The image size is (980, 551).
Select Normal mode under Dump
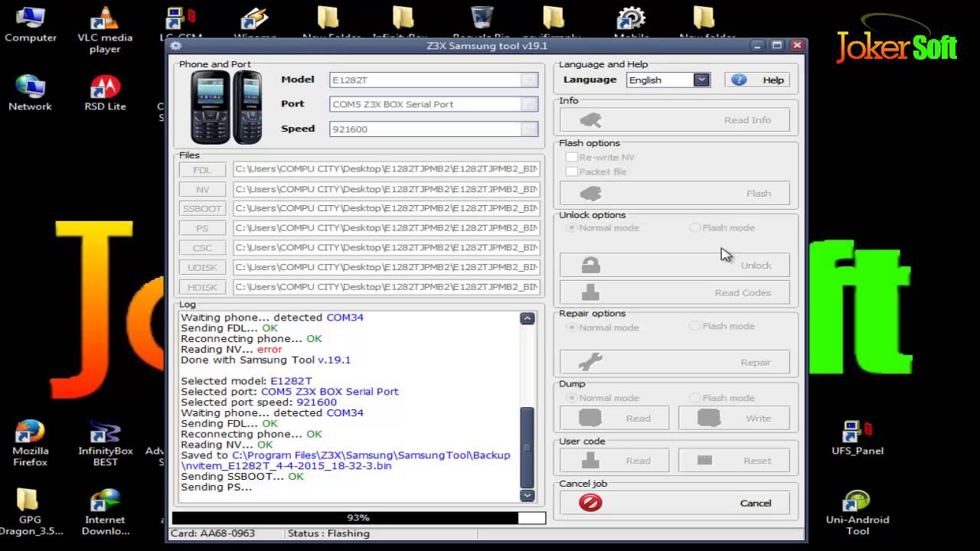pos(570,398)
